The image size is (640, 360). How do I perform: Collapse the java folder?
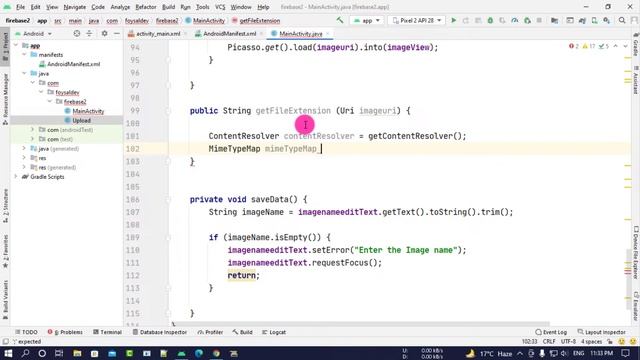coord(24,73)
